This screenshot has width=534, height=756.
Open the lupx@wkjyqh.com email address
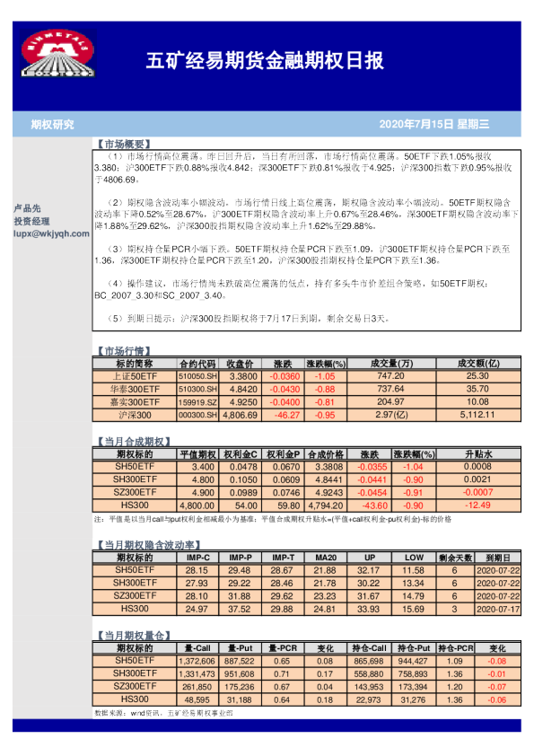click(x=51, y=233)
